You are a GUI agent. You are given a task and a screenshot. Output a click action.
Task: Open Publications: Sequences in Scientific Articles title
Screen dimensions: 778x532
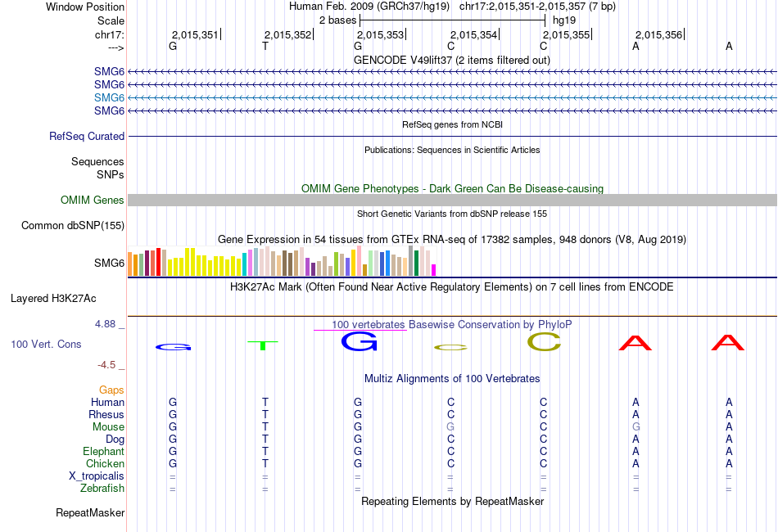pyautogui.click(x=452, y=150)
